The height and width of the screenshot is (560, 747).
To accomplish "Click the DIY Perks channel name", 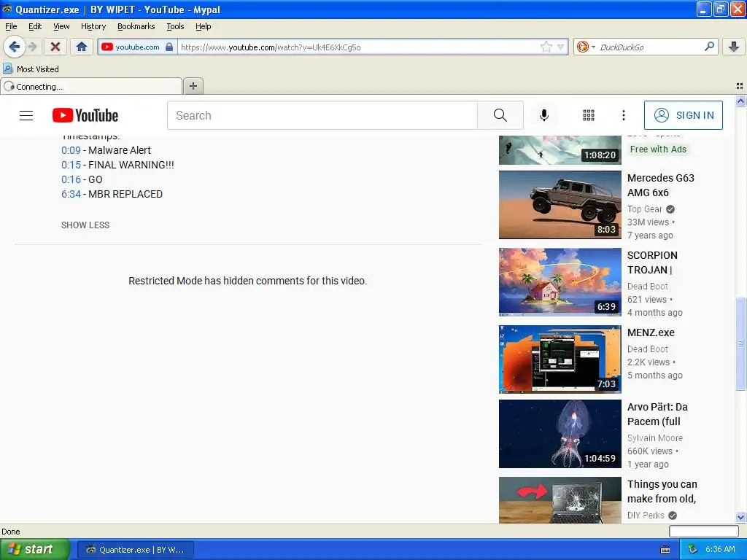I will pyautogui.click(x=646, y=516).
